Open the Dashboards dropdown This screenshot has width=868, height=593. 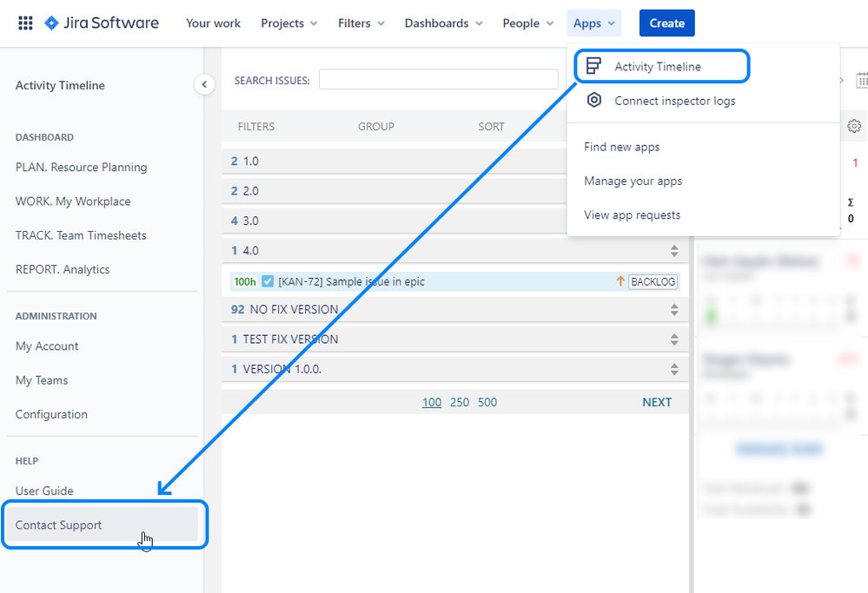[x=443, y=23]
